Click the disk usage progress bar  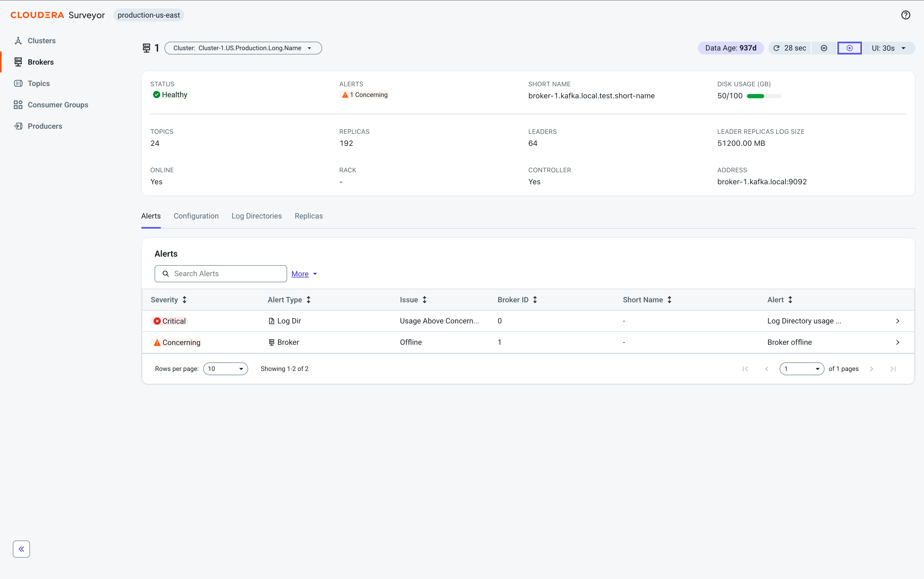click(764, 96)
